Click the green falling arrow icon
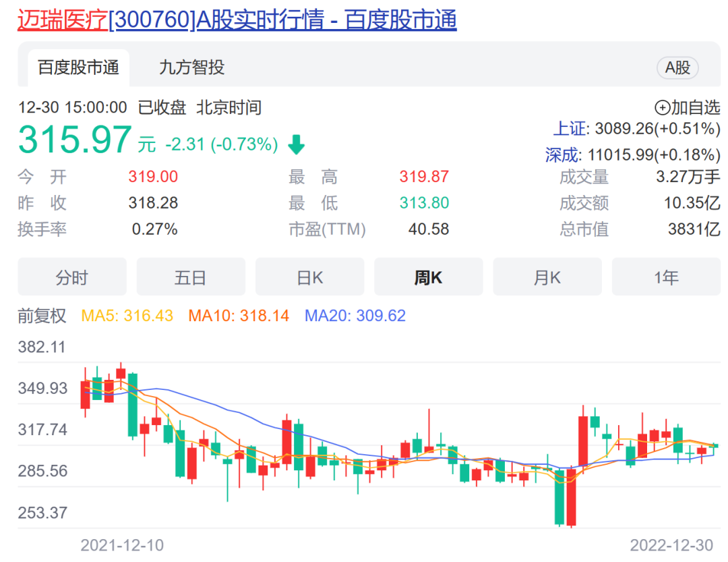728x562 pixels. 296,144
